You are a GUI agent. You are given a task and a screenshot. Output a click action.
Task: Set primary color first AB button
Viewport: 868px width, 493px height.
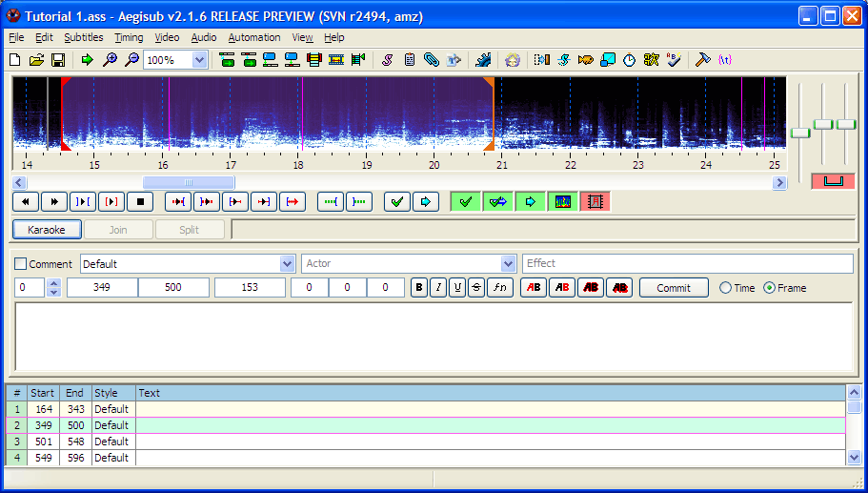[x=534, y=288]
